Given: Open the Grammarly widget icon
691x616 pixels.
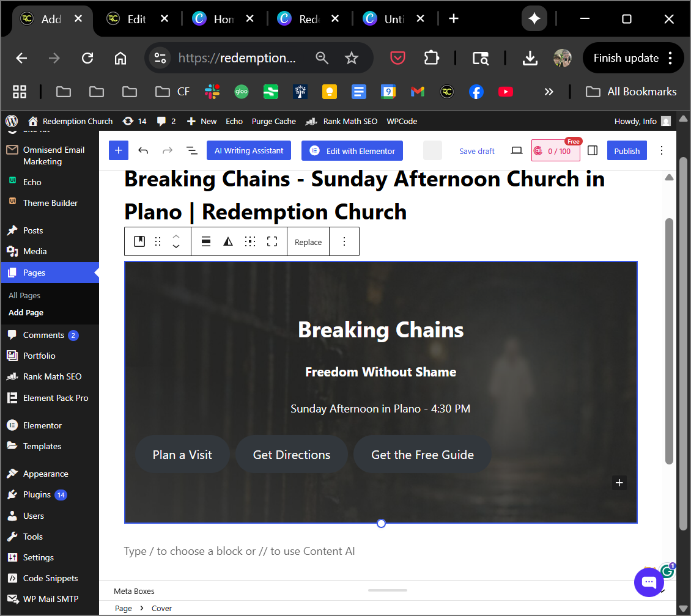Looking at the screenshot, I should coord(667,571).
